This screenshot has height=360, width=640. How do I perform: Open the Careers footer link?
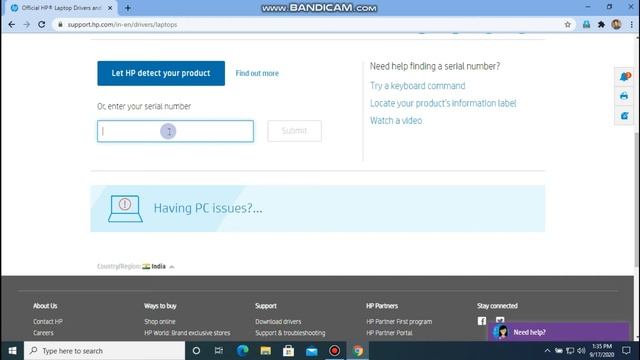(x=43, y=333)
